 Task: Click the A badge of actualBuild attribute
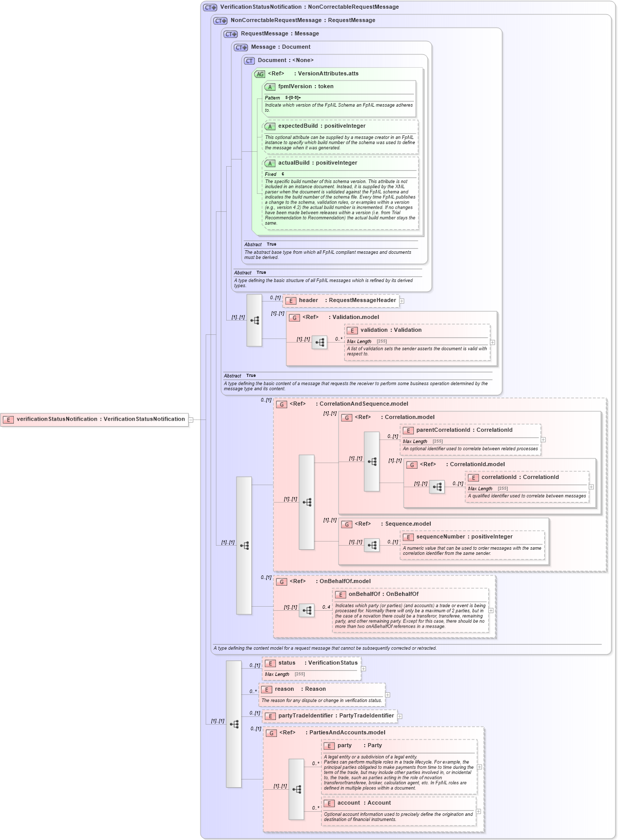click(x=270, y=163)
